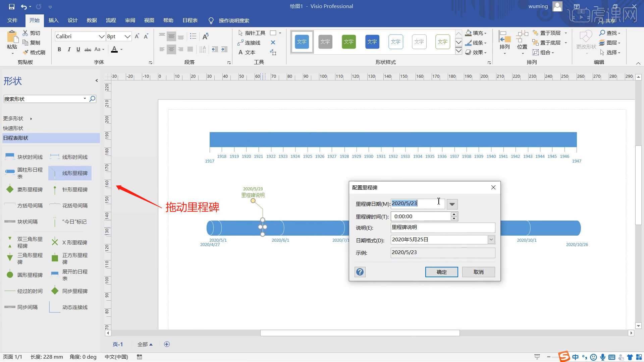Select Quick Shapes stencil
644x362 pixels.
(x=13, y=128)
